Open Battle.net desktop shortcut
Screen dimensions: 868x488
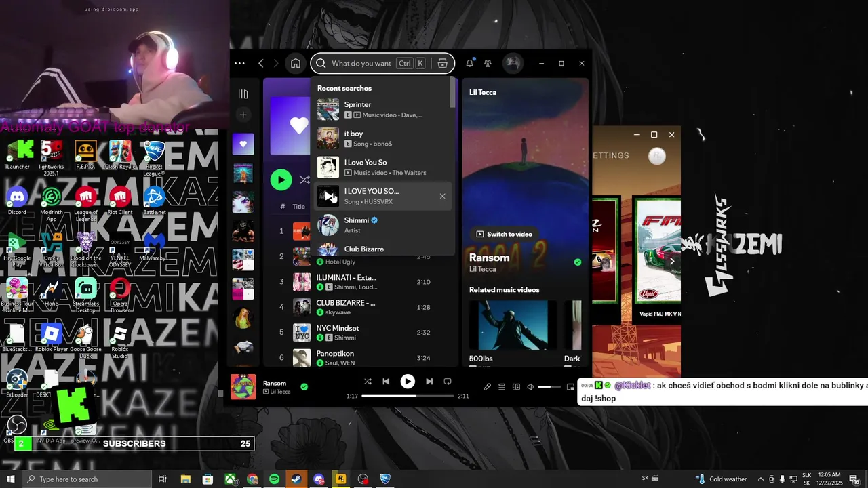(x=154, y=201)
